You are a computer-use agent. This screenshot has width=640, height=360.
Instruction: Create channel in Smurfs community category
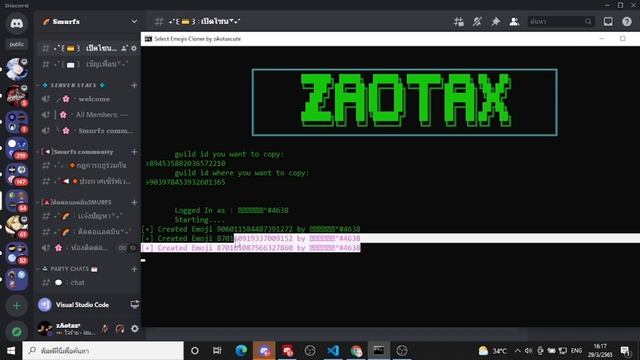click(x=134, y=152)
